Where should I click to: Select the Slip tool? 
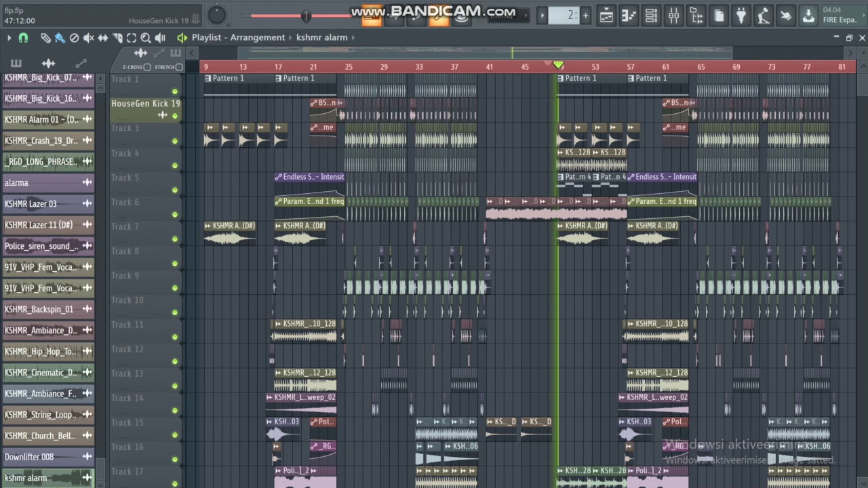pos(103,38)
